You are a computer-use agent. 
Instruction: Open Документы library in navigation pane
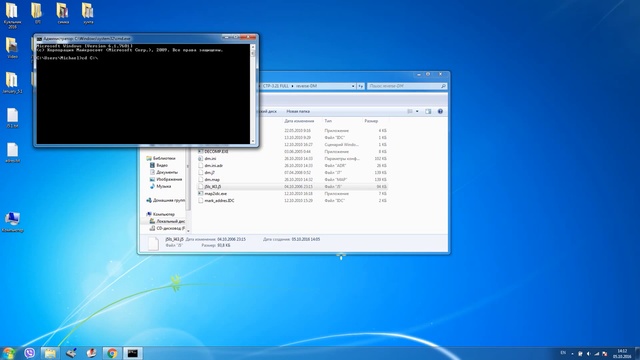(x=167, y=172)
